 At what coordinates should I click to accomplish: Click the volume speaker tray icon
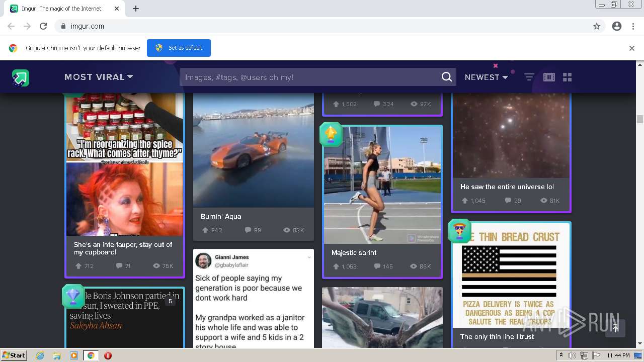572,355
